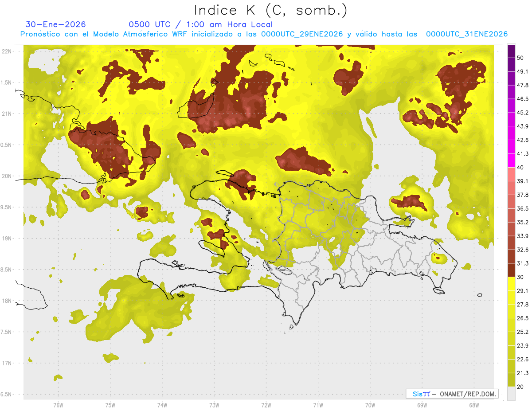
Task: Click the '39.1' value on the color scale
Action: tap(523, 181)
